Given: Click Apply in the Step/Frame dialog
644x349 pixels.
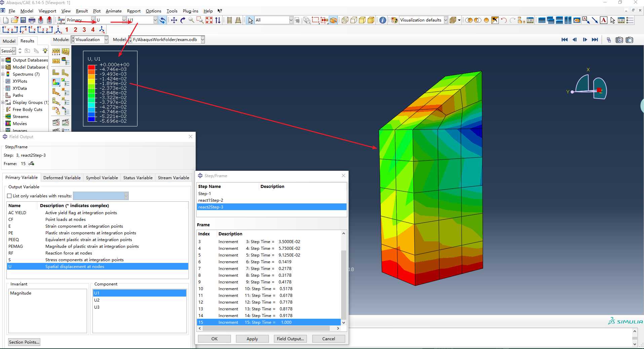Looking at the screenshot, I should coord(252,339).
